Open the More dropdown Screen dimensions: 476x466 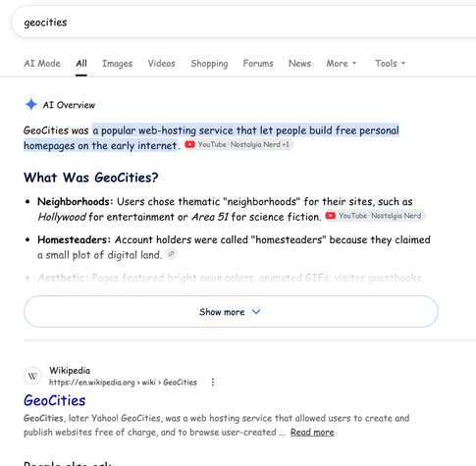[x=342, y=64]
